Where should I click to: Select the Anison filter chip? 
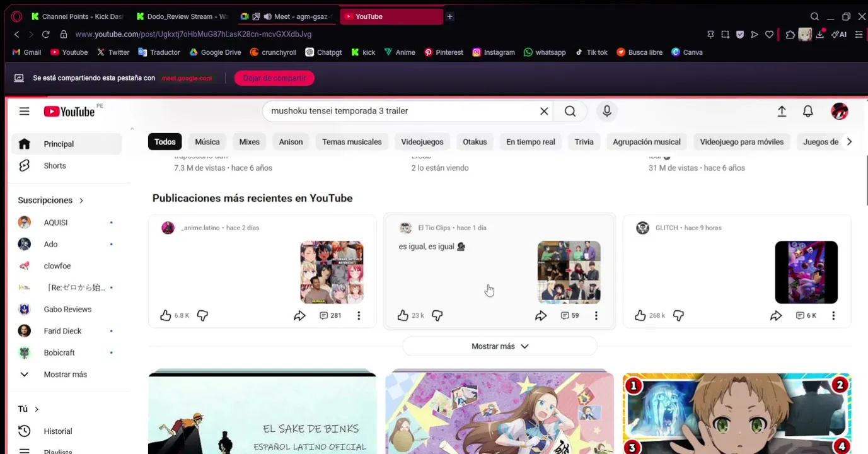tap(291, 142)
